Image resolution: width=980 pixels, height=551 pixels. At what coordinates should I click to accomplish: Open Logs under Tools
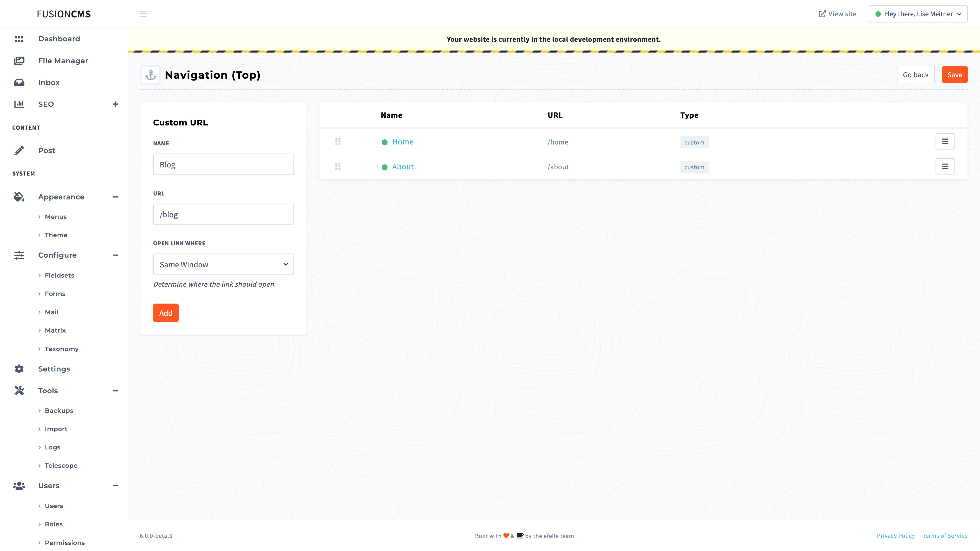pos(52,447)
